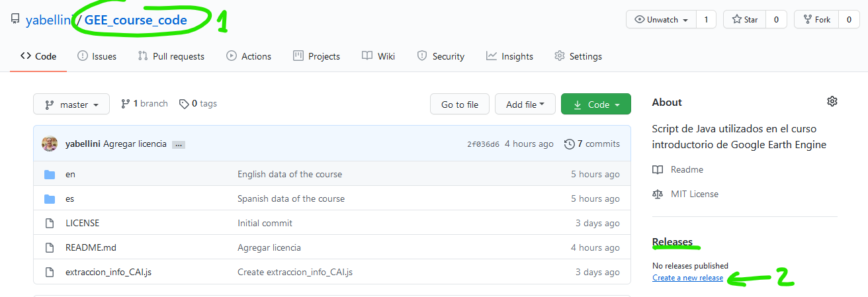
Task: Open the stargazers count showing 0
Action: click(776, 20)
